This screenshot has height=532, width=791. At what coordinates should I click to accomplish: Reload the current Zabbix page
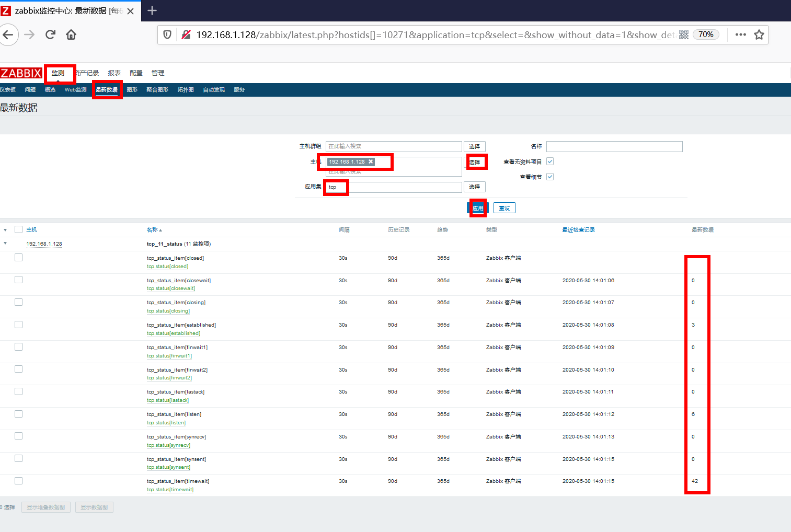tap(50, 35)
